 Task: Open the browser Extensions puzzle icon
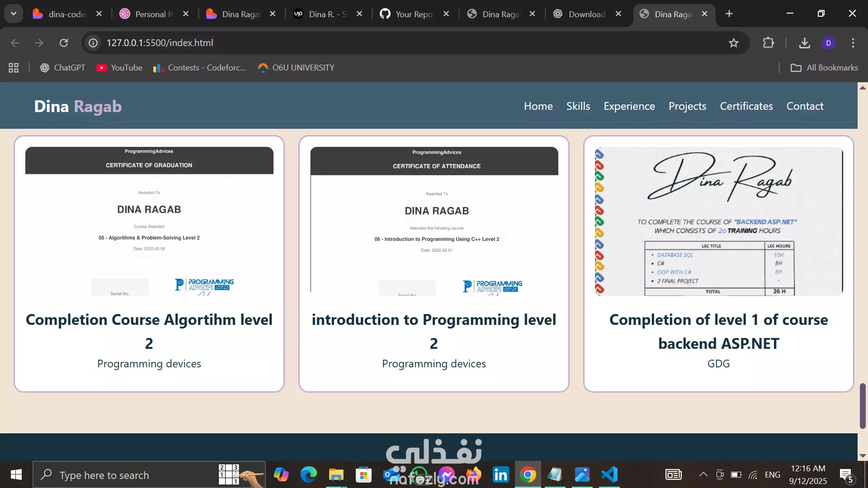768,43
